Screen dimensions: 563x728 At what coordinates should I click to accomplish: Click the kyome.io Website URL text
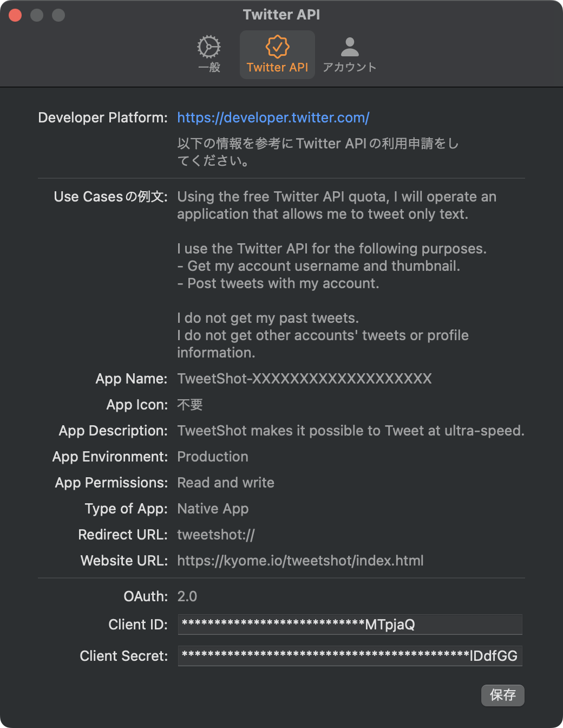click(300, 561)
